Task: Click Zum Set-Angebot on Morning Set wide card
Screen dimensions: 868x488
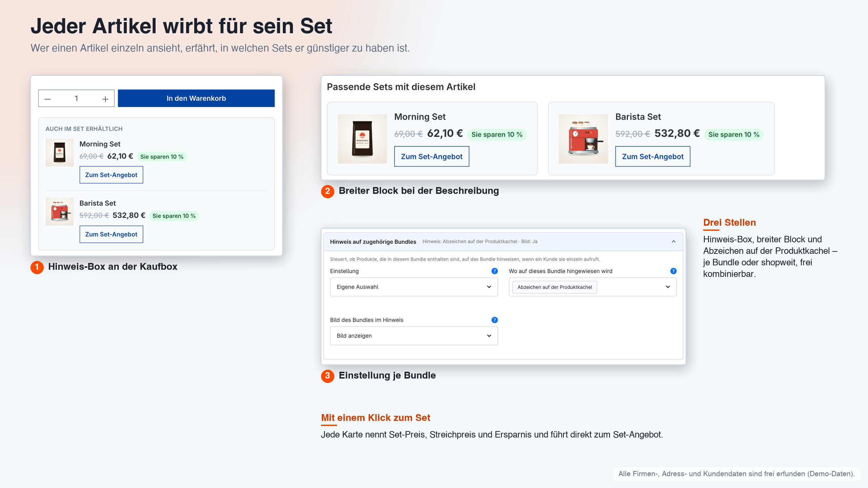Action: click(432, 157)
